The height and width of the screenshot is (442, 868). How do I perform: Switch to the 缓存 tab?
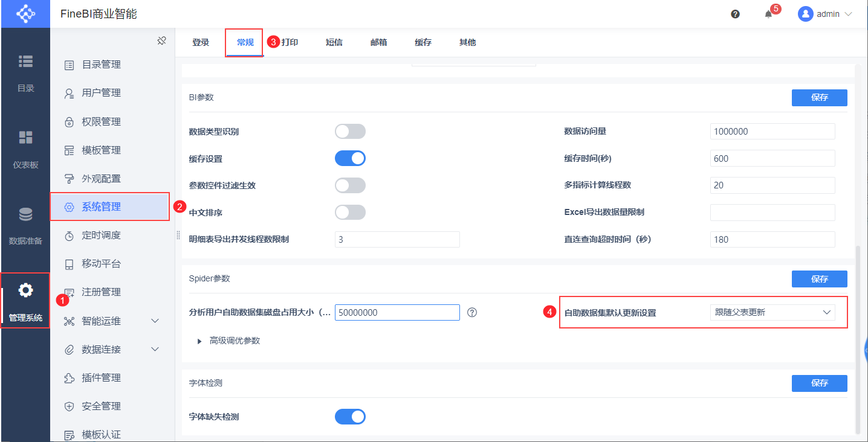(x=423, y=42)
